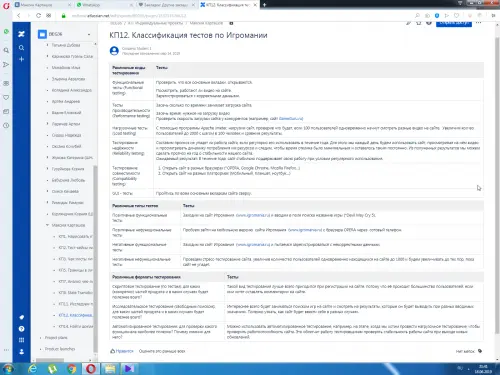Expand the tree item above Максим Карташов
This screenshot has width=500, height=375.
pyautogui.click(x=47, y=214)
